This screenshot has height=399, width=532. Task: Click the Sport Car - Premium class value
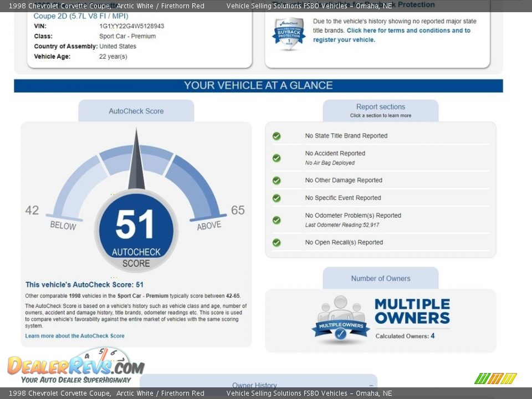click(127, 37)
